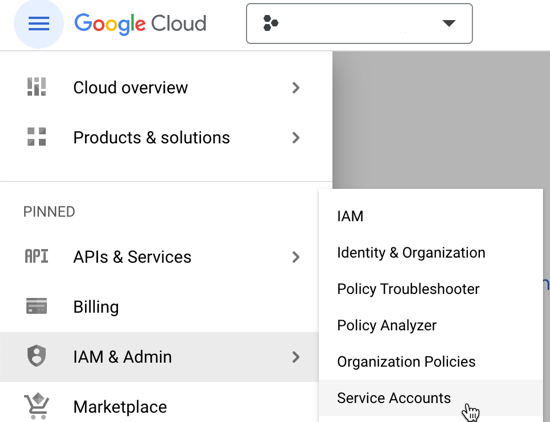The image size is (550, 422).
Task: Select the IAM & Admin menu item
Action: coord(159,357)
